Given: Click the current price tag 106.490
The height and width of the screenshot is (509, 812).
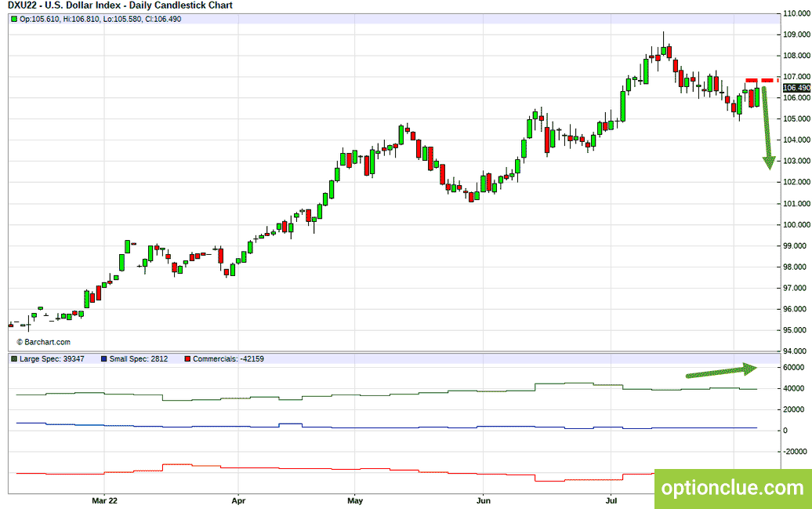Looking at the screenshot, I should (796, 88).
